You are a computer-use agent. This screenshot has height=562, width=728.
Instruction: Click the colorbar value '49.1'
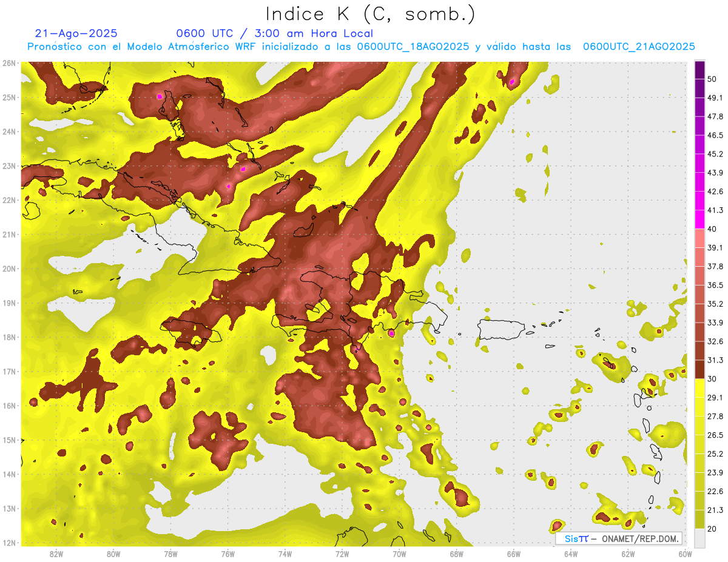click(715, 98)
